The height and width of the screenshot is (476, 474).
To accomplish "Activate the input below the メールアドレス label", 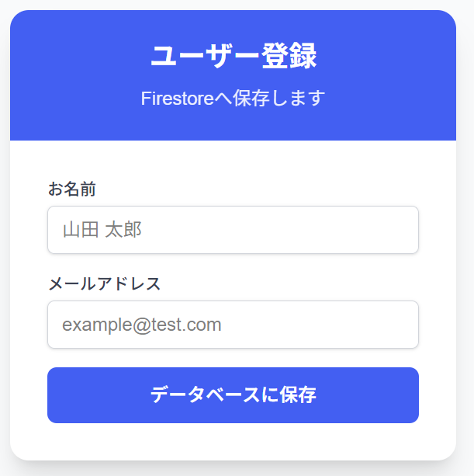I will pos(233,325).
